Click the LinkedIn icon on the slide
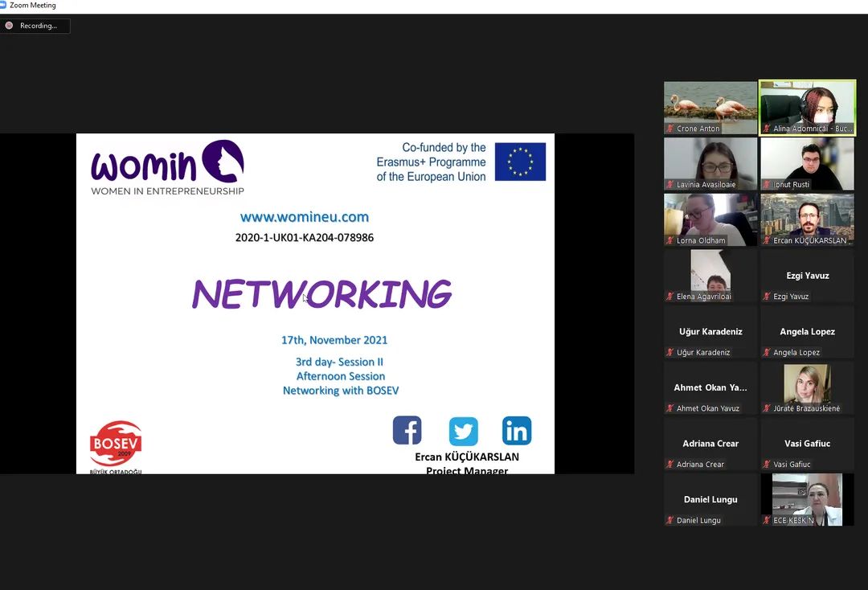 (x=517, y=431)
